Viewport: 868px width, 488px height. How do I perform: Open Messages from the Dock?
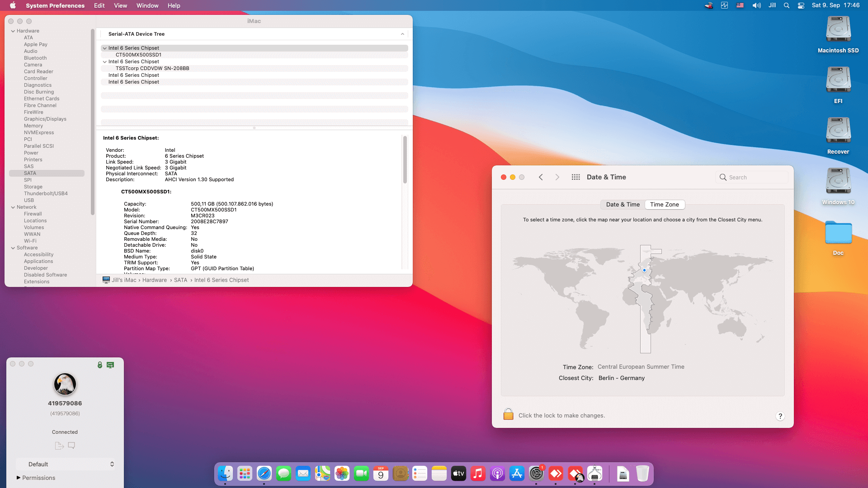pyautogui.click(x=283, y=474)
